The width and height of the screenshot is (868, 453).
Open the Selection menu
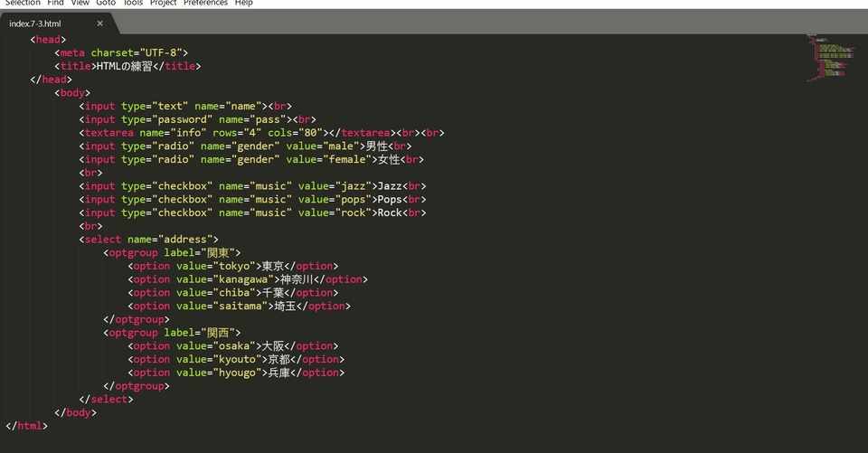coord(23,3)
